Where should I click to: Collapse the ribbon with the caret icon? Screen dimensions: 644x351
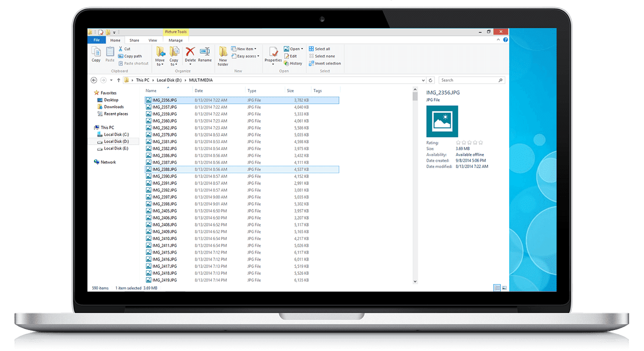[x=499, y=40]
